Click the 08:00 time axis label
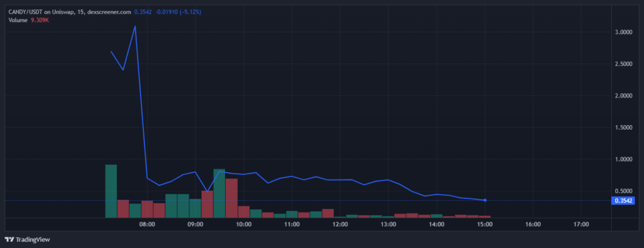Viewport: 644px width, 248px height. [x=147, y=225]
